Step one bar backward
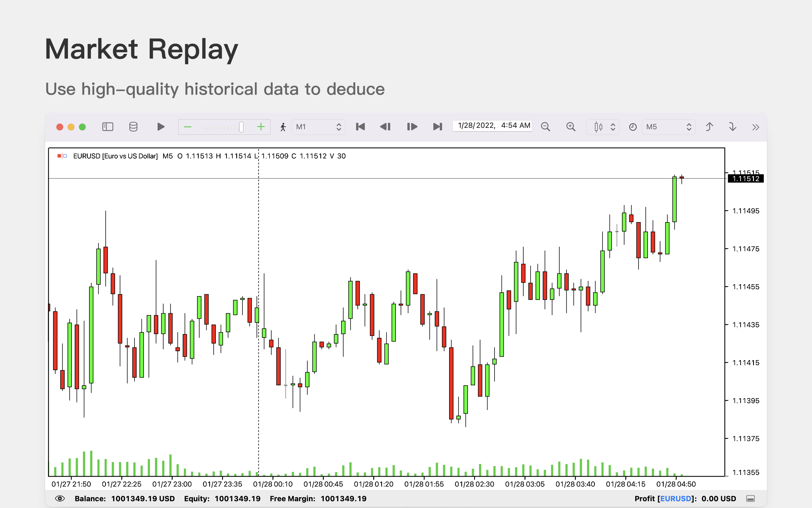 (385, 127)
